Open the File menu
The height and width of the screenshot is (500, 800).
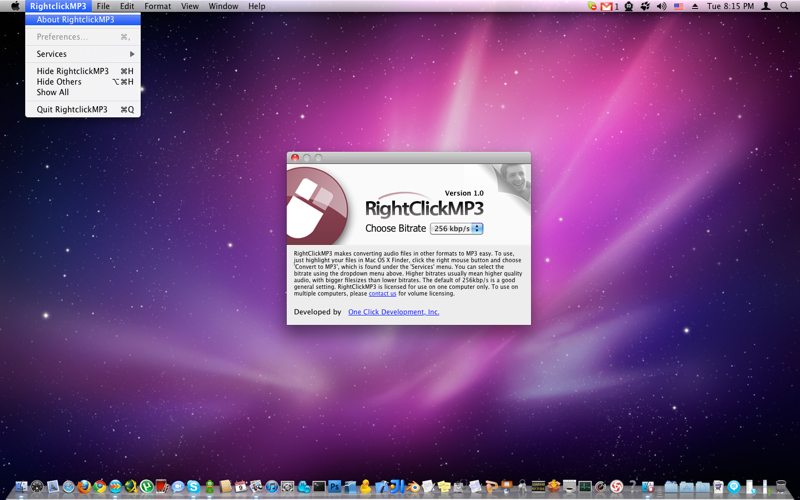pyautogui.click(x=103, y=6)
